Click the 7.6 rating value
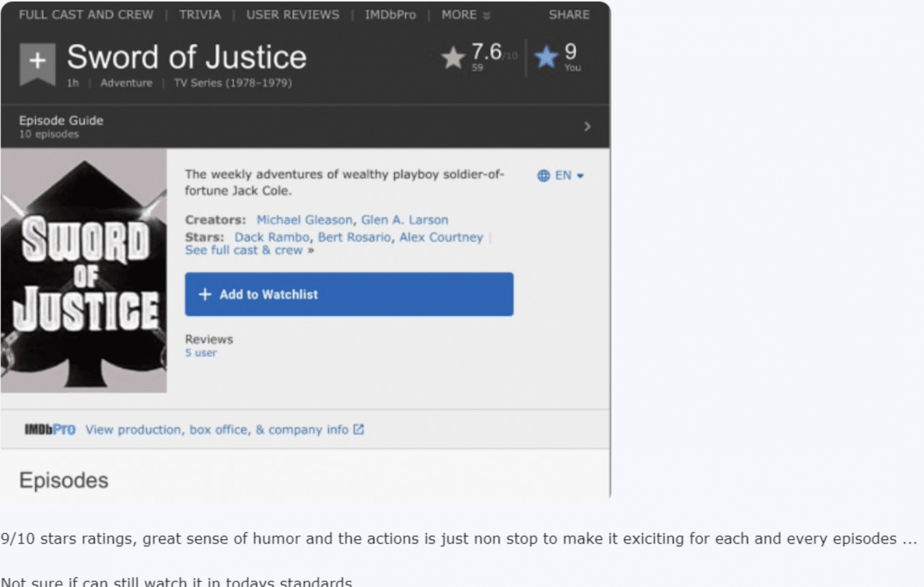This screenshot has width=924, height=587. pos(487,52)
